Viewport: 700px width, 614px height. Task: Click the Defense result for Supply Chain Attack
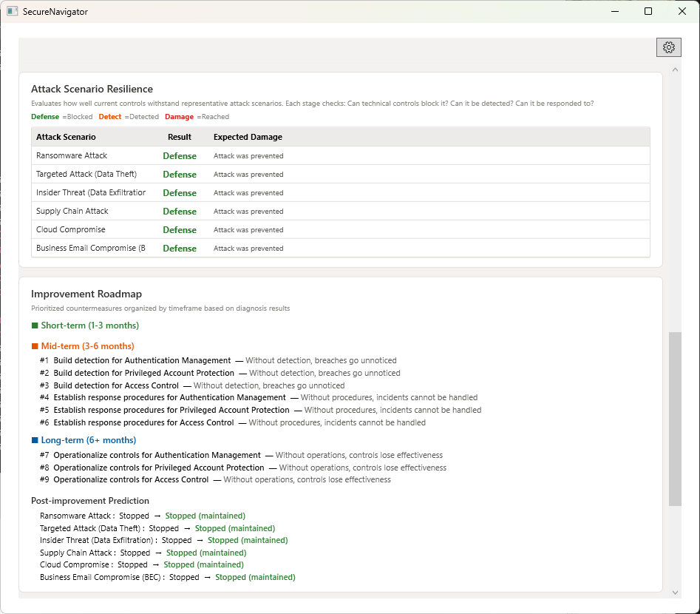[x=180, y=211]
